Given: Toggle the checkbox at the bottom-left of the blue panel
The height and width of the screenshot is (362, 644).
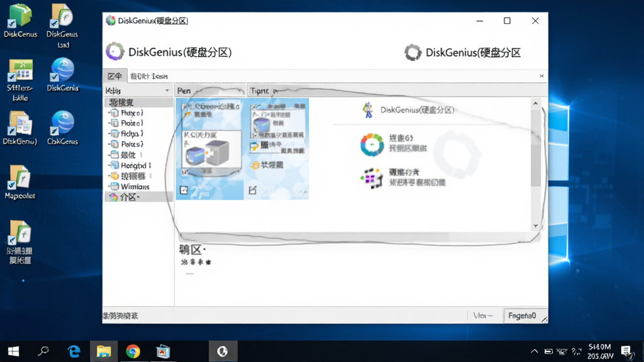Looking at the screenshot, I should [x=184, y=190].
